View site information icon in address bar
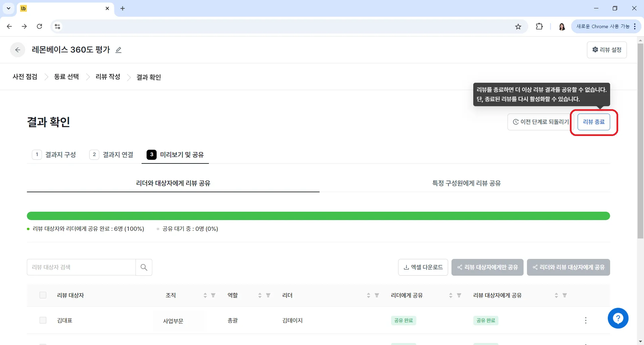Image resolution: width=644 pixels, height=345 pixels. pyautogui.click(x=57, y=26)
